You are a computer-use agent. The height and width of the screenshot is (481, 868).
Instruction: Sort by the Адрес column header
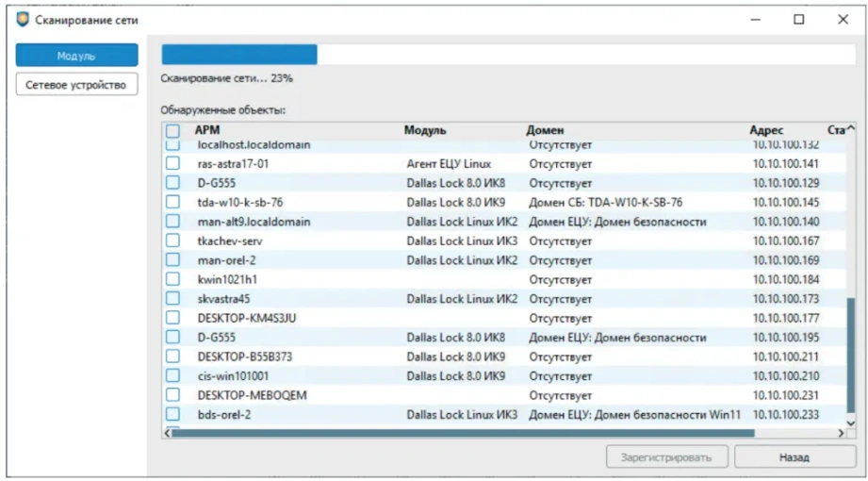coord(767,130)
